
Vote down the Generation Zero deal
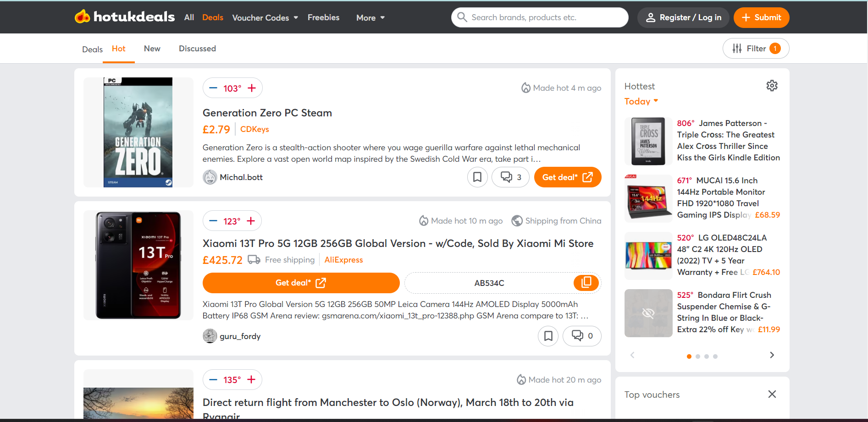pyautogui.click(x=213, y=88)
